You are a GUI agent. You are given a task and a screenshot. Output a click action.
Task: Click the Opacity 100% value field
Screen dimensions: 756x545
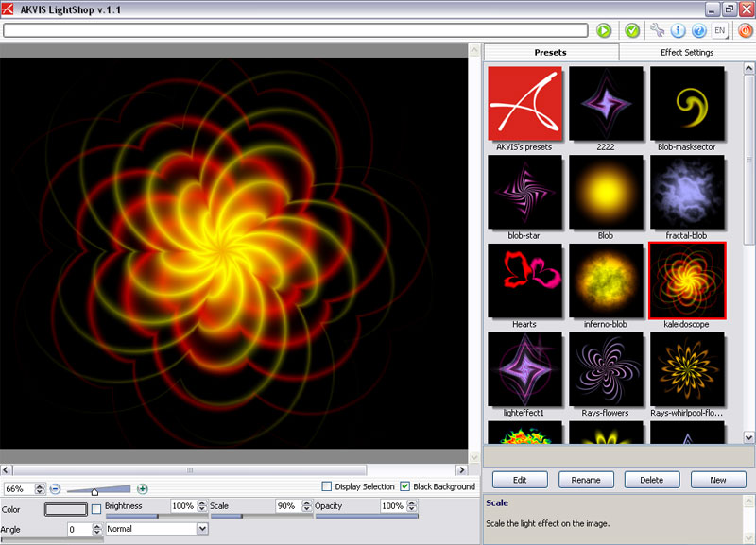(393, 506)
